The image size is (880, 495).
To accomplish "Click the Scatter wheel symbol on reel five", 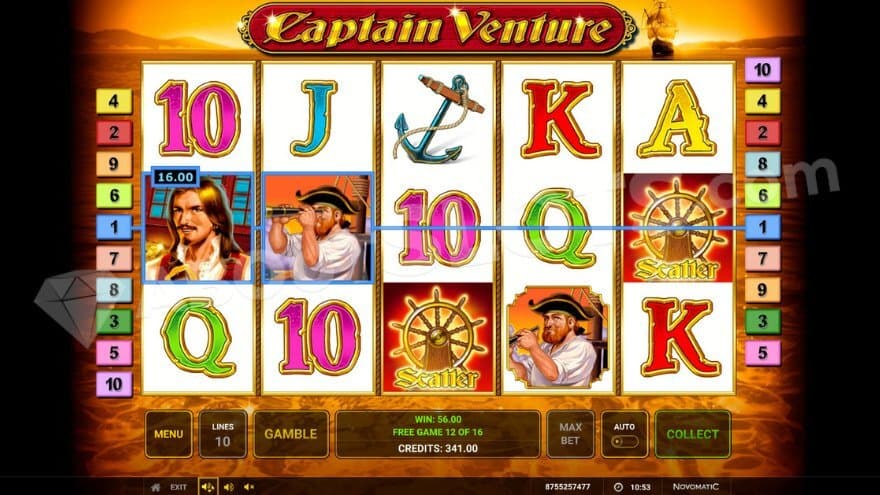I will (678, 228).
